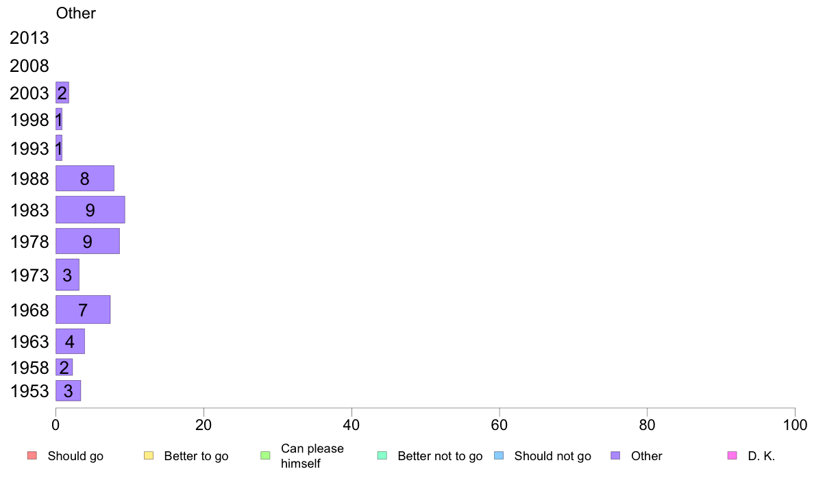The width and height of the screenshot is (814, 504).
Task: Click the pink D. K. legend swatch
Action: click(x=732, y=456)
